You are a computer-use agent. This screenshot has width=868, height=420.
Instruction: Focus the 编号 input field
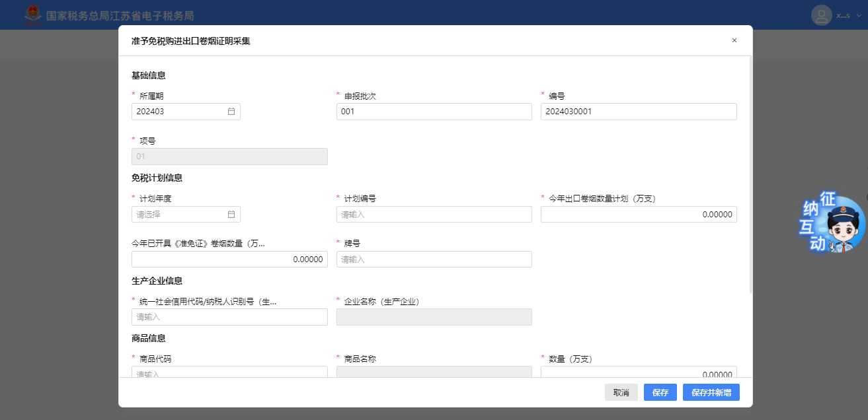[x=638, y=112]
